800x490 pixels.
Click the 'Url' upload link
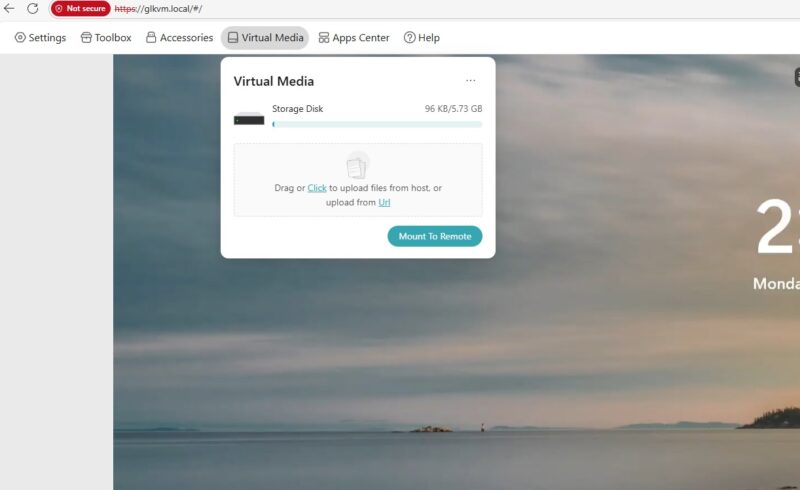coord(384,202)
